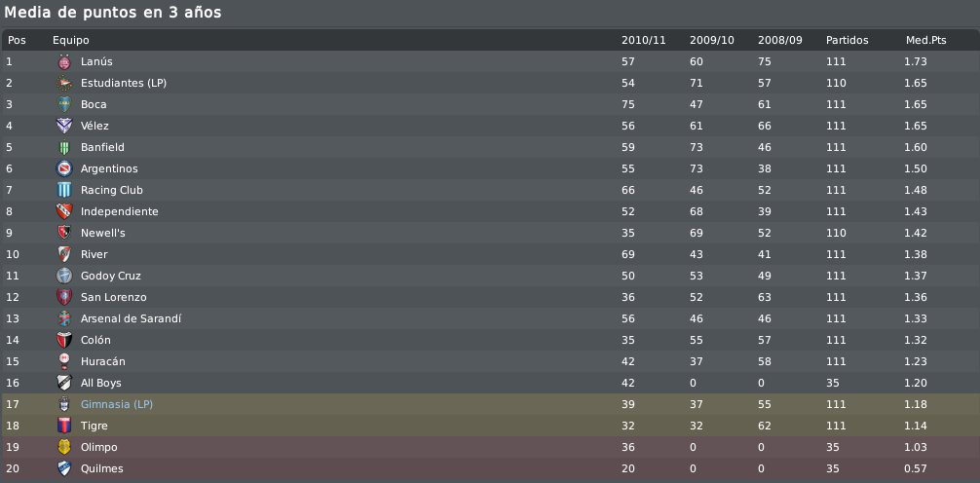Click the Independiente red crest icon

click(64, 211)
